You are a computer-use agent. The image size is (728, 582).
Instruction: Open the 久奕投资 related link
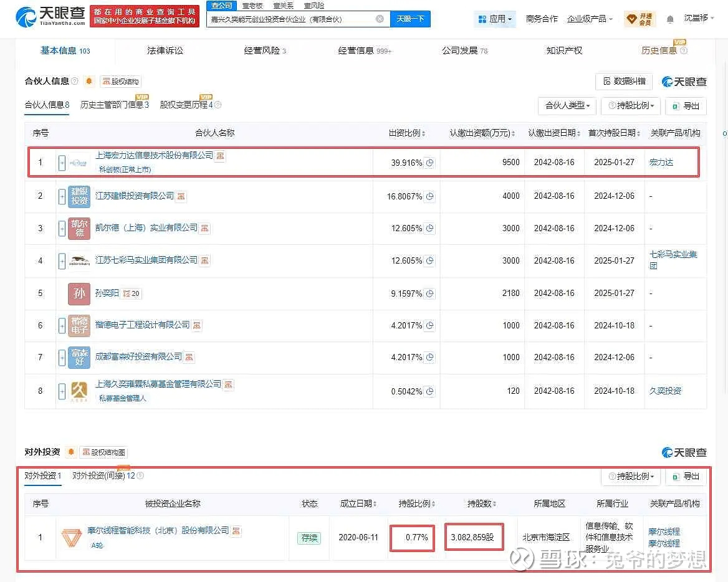pyautogui.click(x=665, y=391)
